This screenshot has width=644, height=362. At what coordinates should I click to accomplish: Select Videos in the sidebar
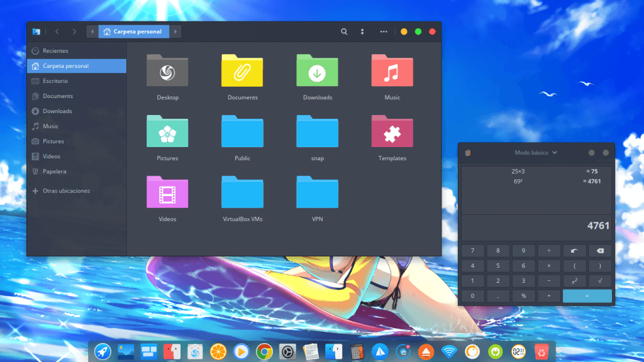coord(76,156)
